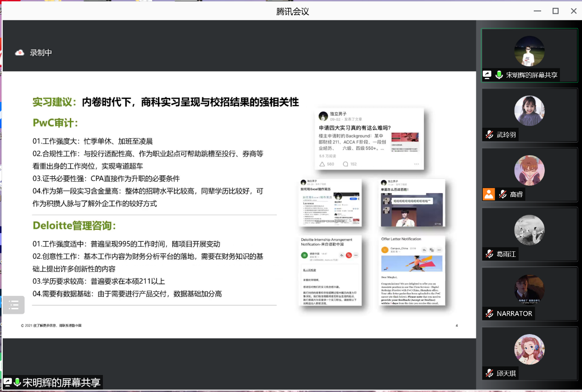
Task: Click 宋明辉的屏幕共享 label at bottom left
Action: tap(61, 382)
